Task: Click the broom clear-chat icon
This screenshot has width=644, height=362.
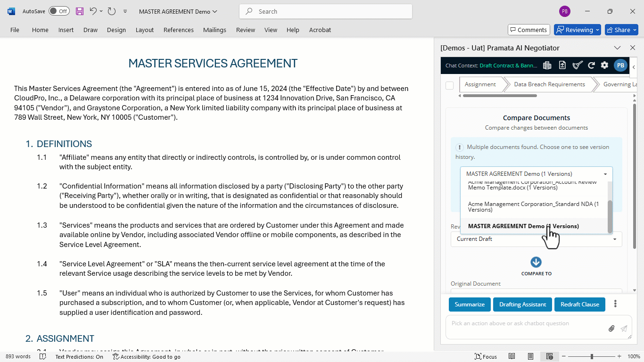Action: [577, 66]
